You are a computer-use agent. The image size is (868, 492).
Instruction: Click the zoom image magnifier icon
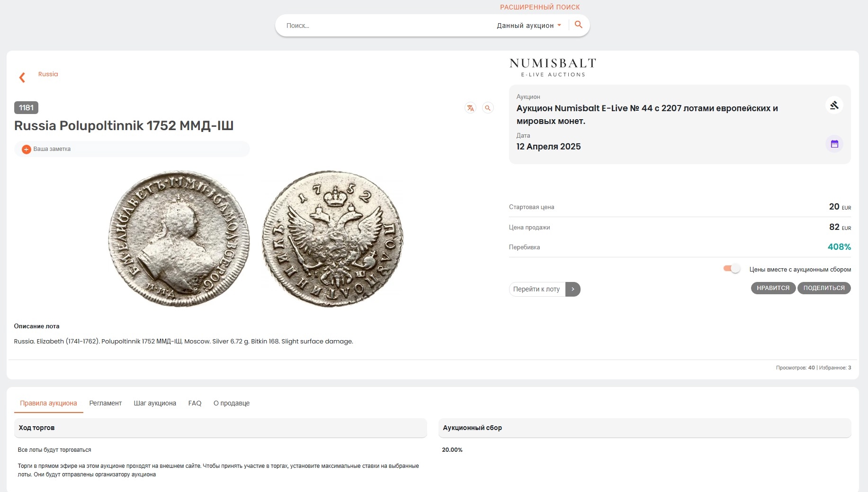point(488,108)
